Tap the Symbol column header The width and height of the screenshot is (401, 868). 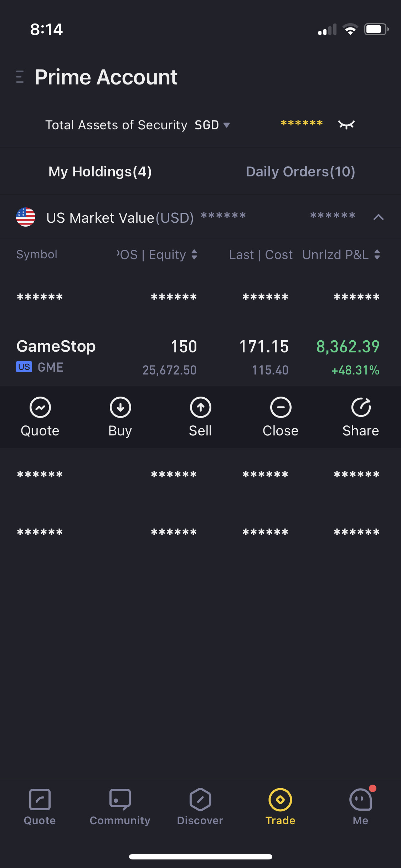click(x=37, y=254)
